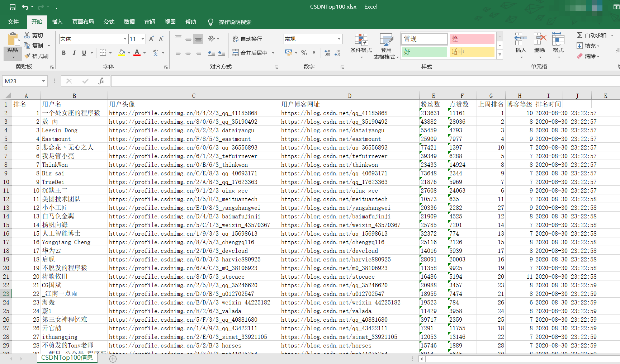
Task: Toggle Underline formatting
Action: [84, 53]
